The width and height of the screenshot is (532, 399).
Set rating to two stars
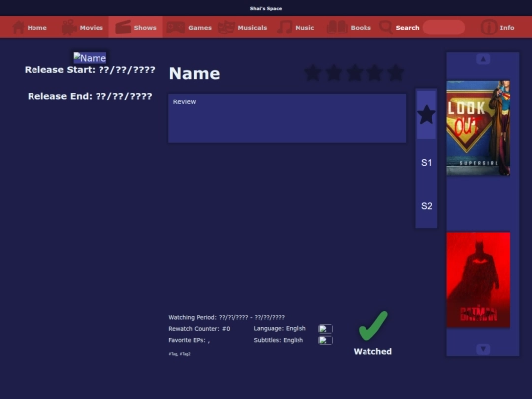[334, 73]
